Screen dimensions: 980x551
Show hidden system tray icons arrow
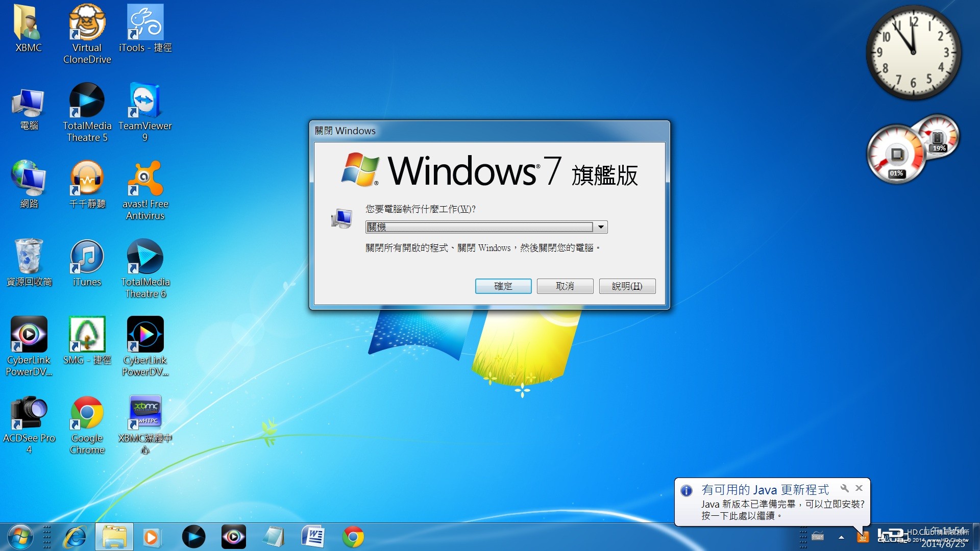click(x=841, y=537)
